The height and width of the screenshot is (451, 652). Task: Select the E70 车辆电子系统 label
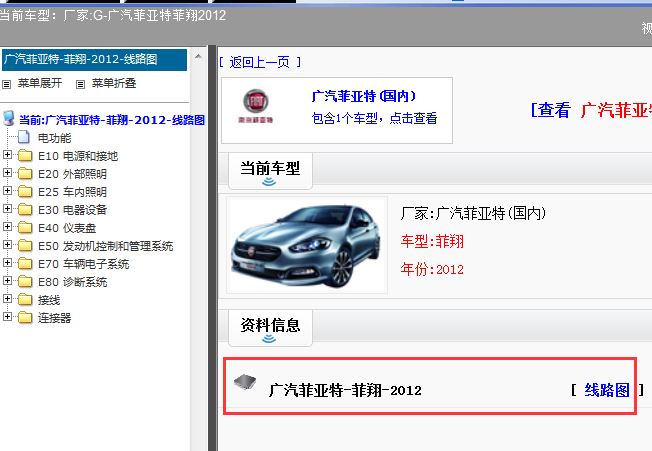pyautogui.click(x=84, y=264)
